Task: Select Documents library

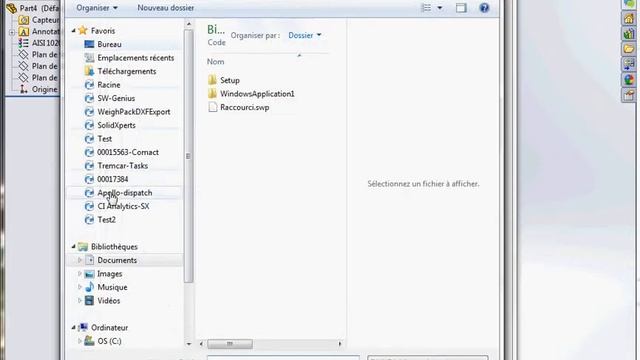Action: pyautogui.click(x=117, y=260)
